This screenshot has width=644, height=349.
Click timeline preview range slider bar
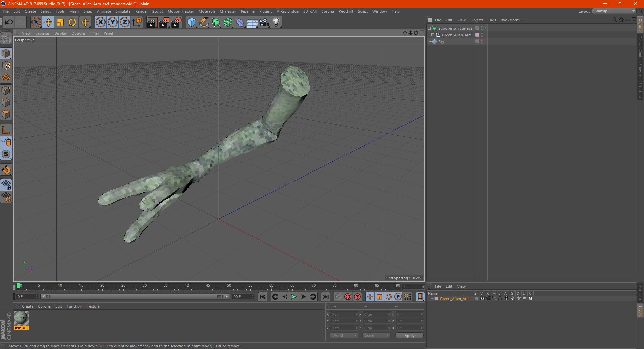pos(135,296)
